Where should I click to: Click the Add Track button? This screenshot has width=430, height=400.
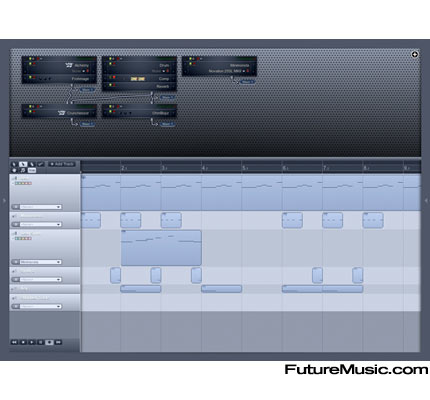(62, 164)
